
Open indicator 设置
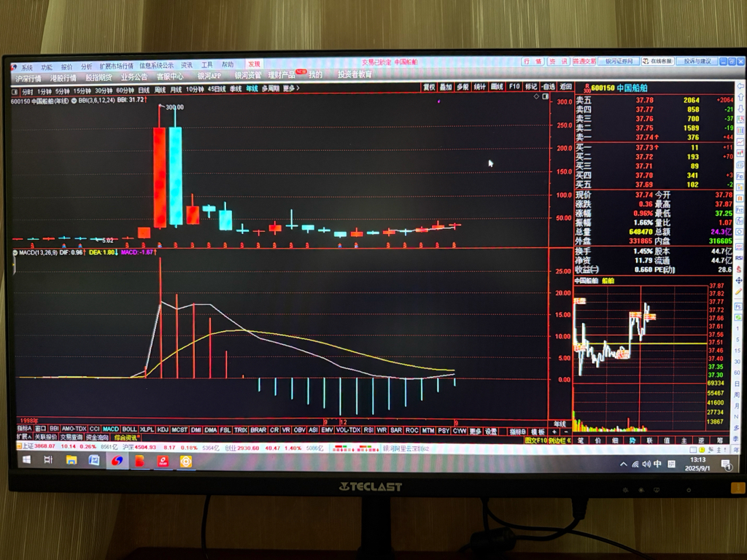[x=491, y=432]
